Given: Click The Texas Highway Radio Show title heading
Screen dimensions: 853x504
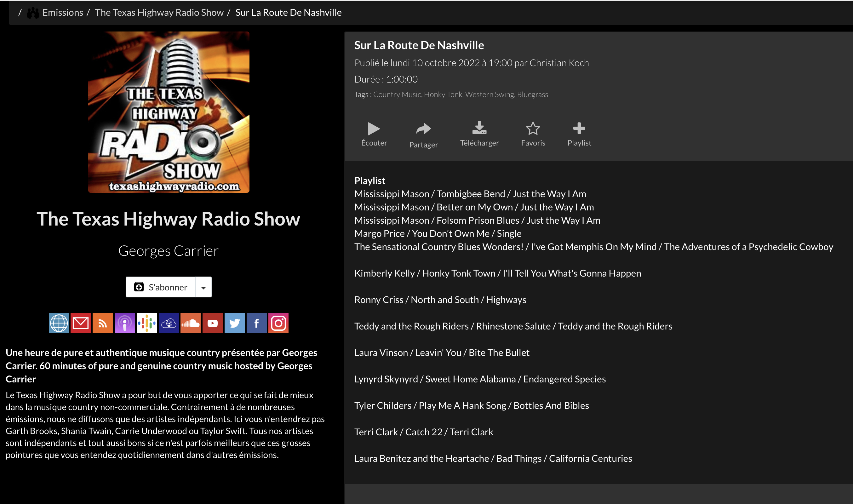Looking at the screenshot, I should click(x=169, y=219).
